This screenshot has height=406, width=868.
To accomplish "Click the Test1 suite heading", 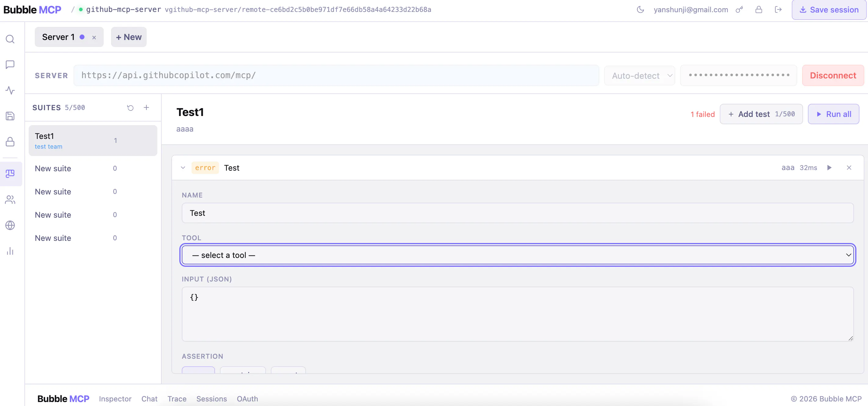I will click(190, 112).
